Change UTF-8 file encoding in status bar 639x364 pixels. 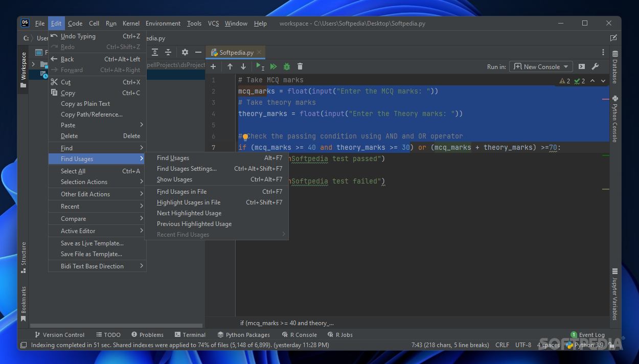(x=523, y=345)
